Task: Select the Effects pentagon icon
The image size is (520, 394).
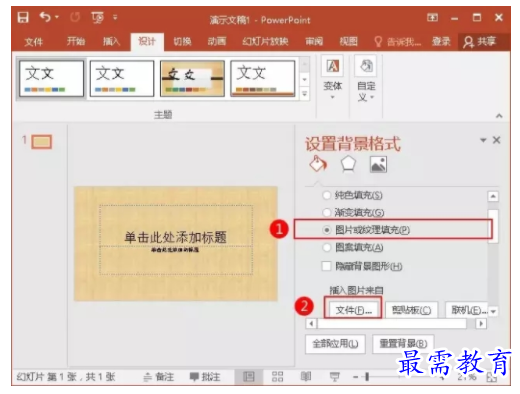Action: (x=348, y=164)
